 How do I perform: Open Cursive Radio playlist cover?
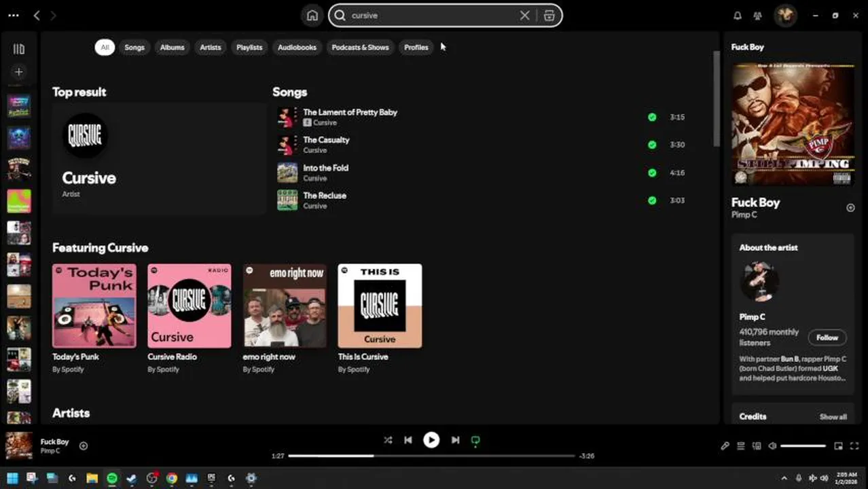pos(189,306)
